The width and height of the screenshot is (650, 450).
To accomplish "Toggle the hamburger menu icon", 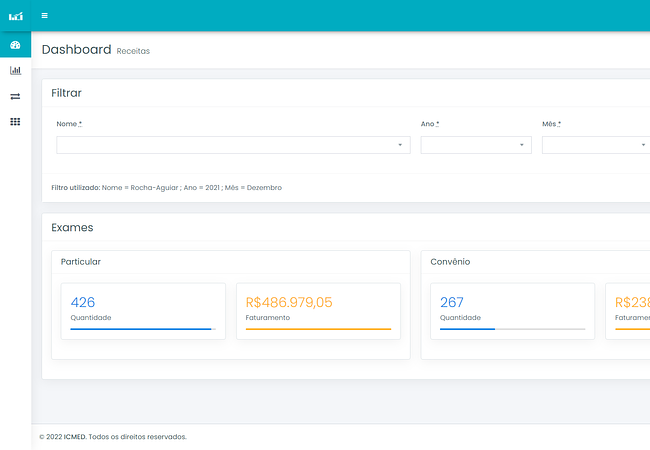I will (x=44, y=16).
